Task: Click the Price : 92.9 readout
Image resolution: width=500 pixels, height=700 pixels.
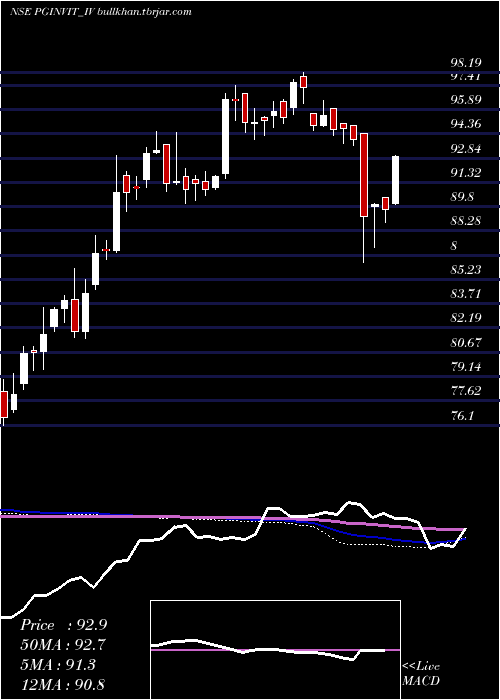Action: pyautogui.click(x=63, y=625)
